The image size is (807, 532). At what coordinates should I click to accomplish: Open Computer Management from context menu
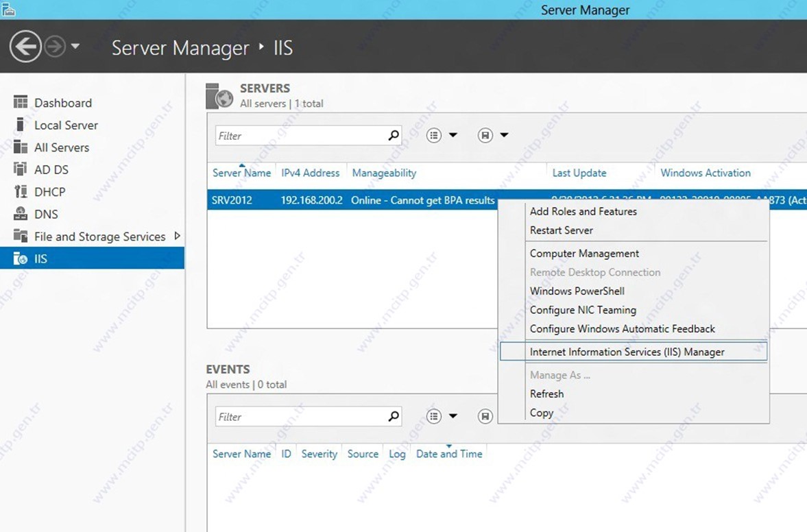[584, 254]
